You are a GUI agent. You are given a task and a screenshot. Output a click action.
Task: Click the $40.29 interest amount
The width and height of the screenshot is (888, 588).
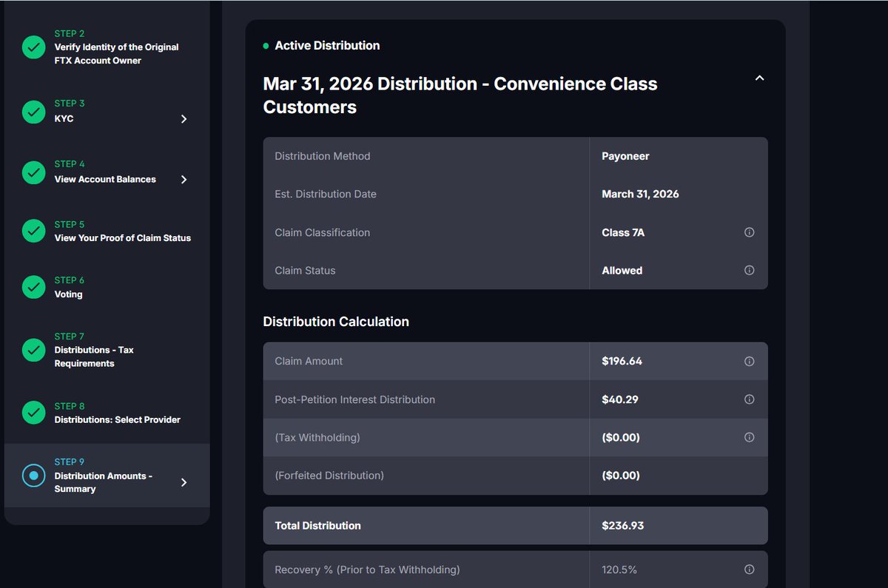click(620, 399)
